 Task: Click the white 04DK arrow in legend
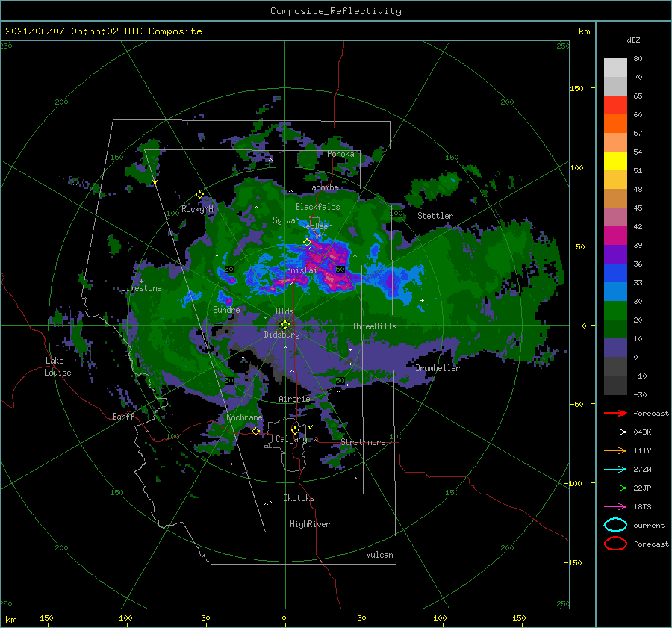pyautogui.click(x=615, y=432)
